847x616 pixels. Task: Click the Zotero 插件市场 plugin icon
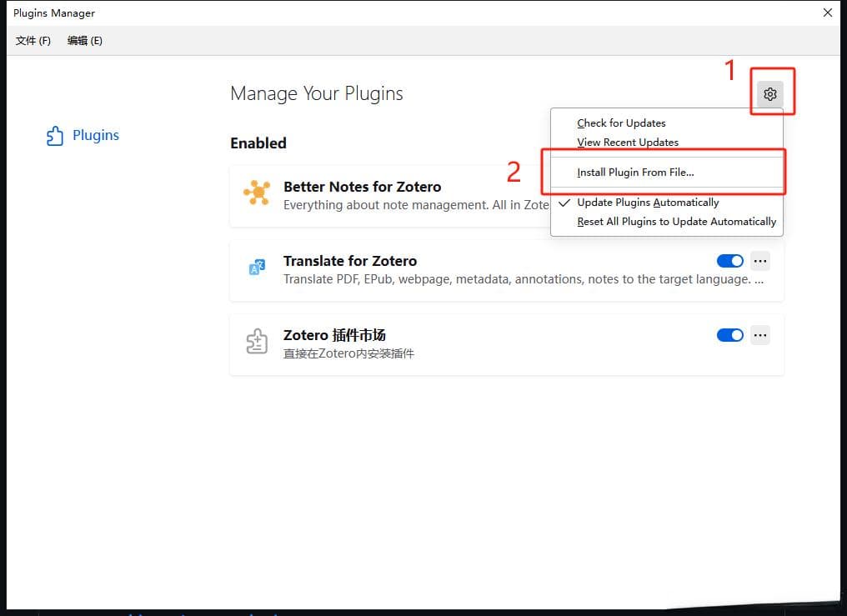pyautogui.click(x=257, y=341)
